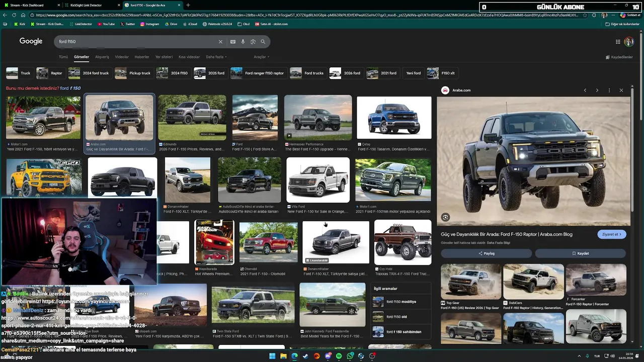
Task: Open the Google apps grid
Action: [x=618, y=42]
